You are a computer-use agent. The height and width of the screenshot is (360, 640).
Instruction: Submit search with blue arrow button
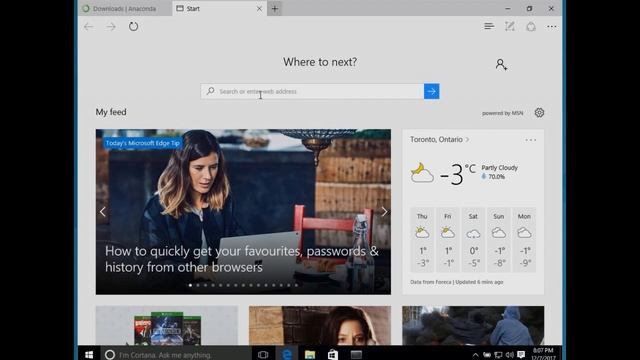[431, 91]
